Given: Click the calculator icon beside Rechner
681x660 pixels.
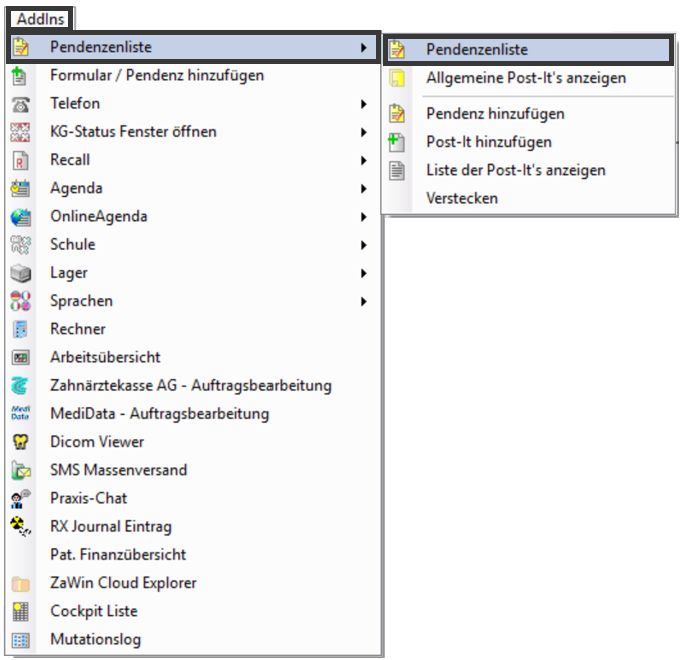Looking at the screenshot, I should point(20,329).
